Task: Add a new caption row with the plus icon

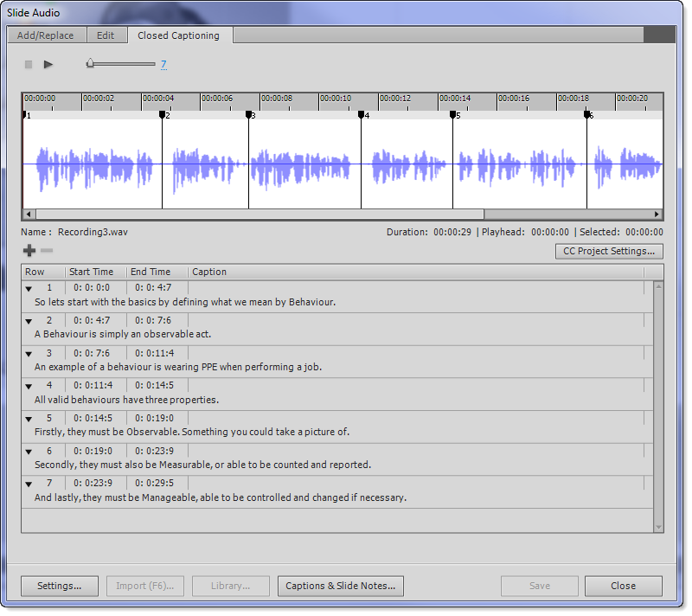Action: click(29, 250)
